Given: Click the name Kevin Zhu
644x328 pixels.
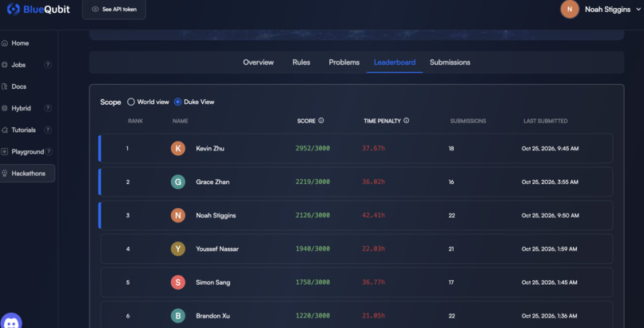Looking at the screenshot, I should tap(210, 148).
